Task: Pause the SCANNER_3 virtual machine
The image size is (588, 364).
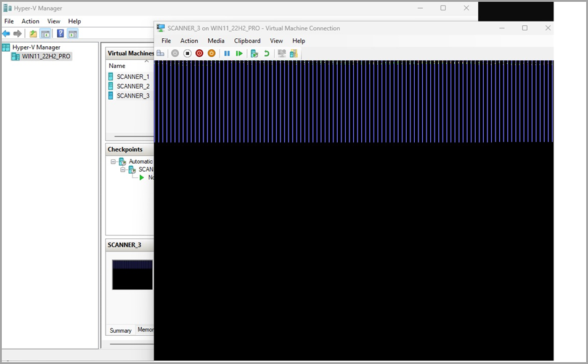Action: point(226,54)
